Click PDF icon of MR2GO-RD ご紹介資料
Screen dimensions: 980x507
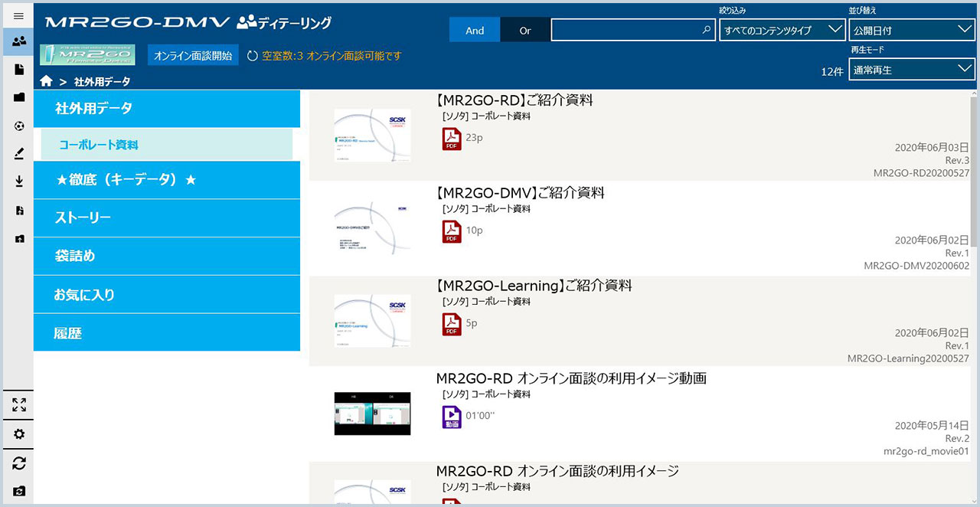coord(452,139)
